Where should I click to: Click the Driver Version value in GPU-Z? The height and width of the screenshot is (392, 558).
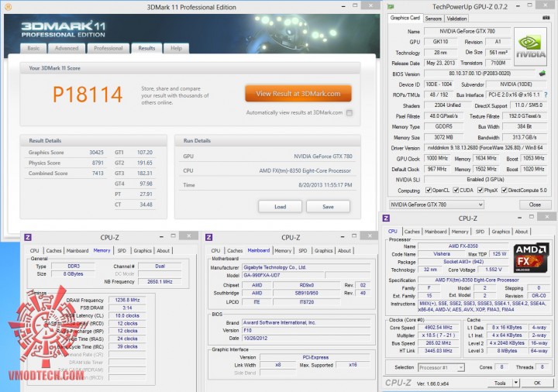485,148
